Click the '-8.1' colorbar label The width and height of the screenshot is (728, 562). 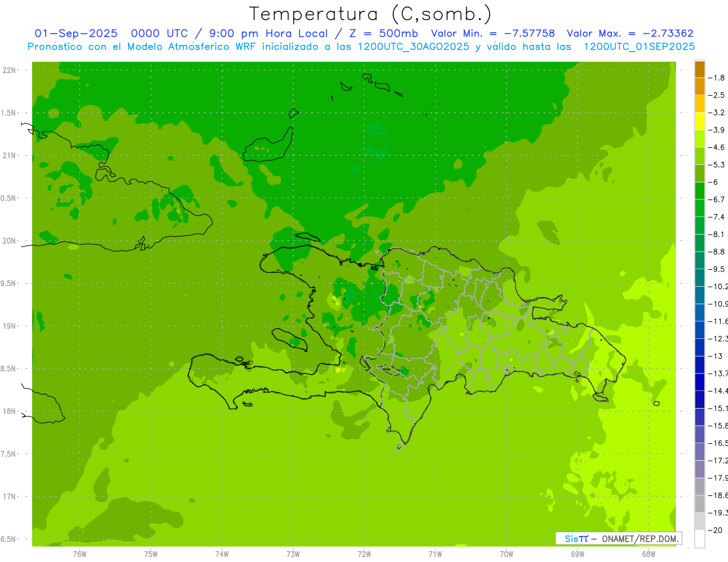(x=717, y=234)
